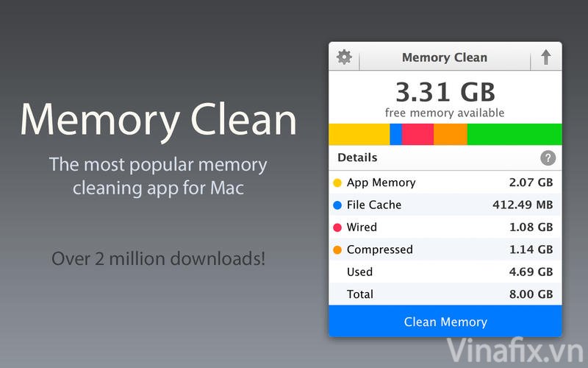Image resolution: width=588 pixels, height=368 pixels.
Task: Click the blue File Cache bar segment
Action: point(396,135)
